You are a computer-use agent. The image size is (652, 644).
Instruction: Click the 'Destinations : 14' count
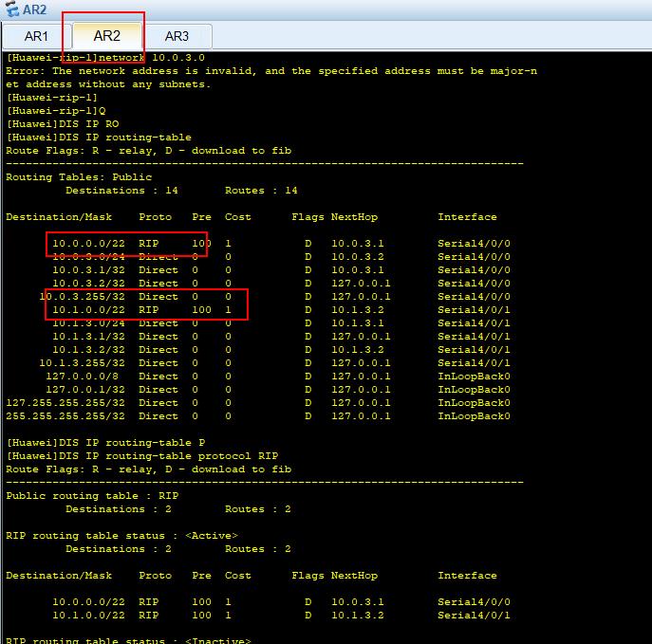[121, 191]
